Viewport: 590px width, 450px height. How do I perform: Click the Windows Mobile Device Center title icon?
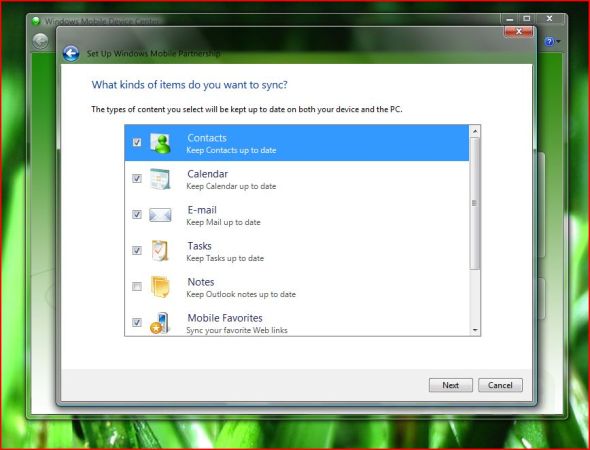pyautogui.click(x=36, y=21)
